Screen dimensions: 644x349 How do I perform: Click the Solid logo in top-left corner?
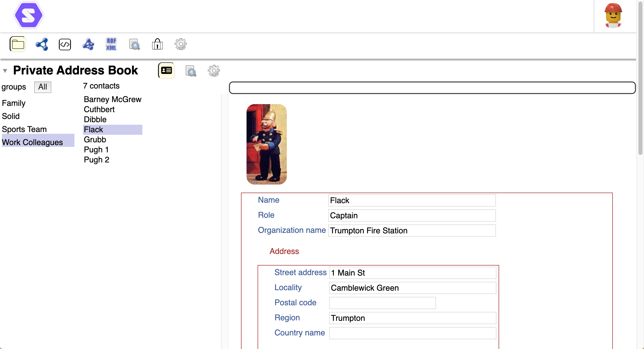tap(28, 15)
